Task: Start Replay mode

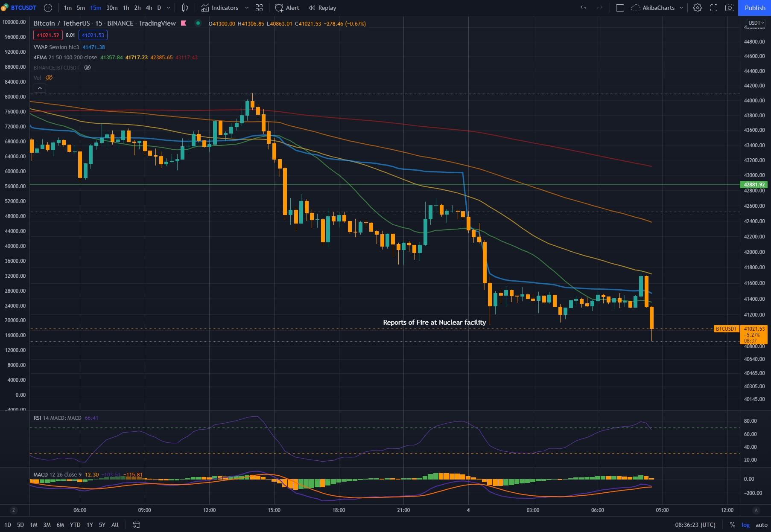Action: [322, 8]
